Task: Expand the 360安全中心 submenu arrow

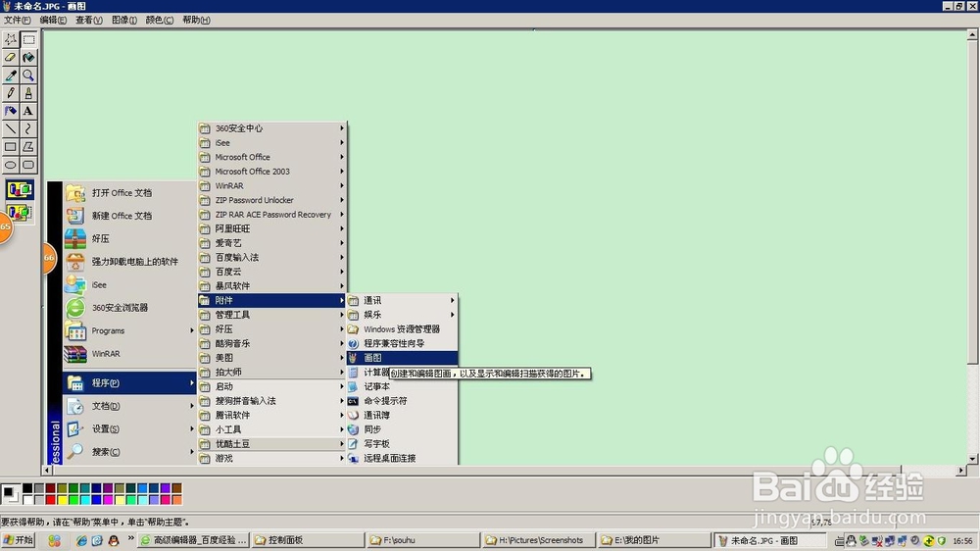Action: [342, 128]
